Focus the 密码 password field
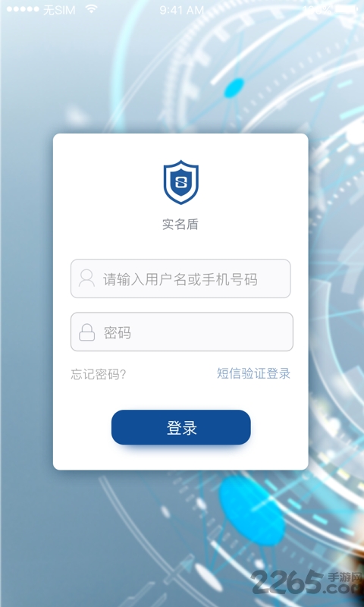This screenshot has height=607, width=364. (x=182, y=332)
